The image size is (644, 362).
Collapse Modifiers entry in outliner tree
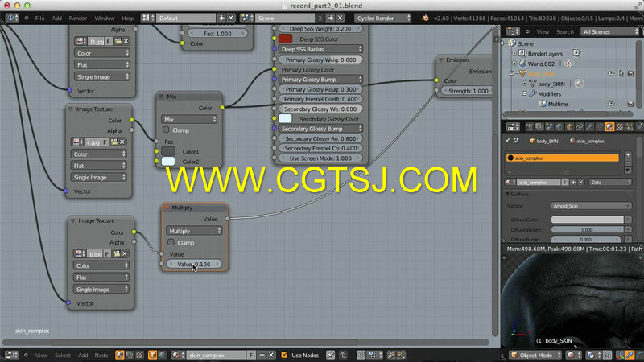(525, 93)
